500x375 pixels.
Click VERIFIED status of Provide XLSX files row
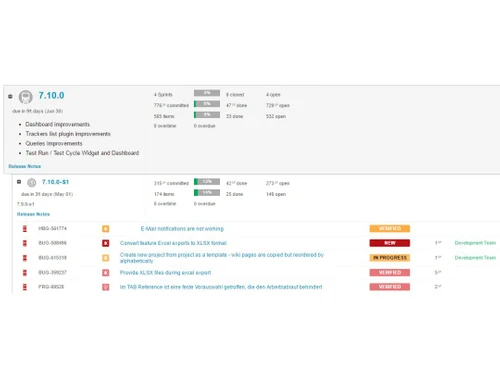point(390,273)
